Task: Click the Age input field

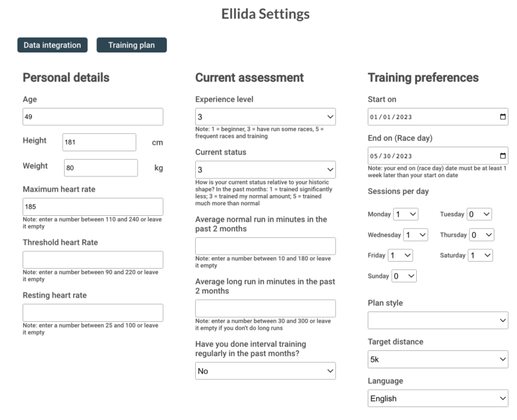Action: click(92, 117)
